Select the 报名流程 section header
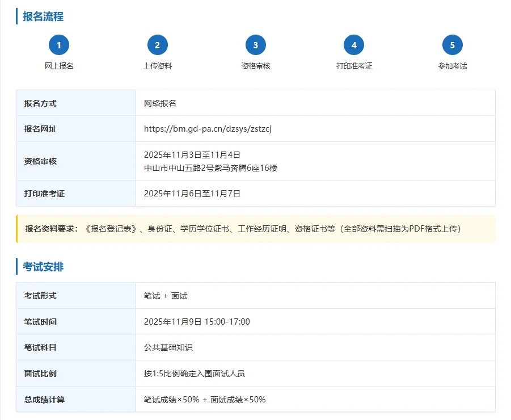511x420 pixels. [x=43, y=16]
